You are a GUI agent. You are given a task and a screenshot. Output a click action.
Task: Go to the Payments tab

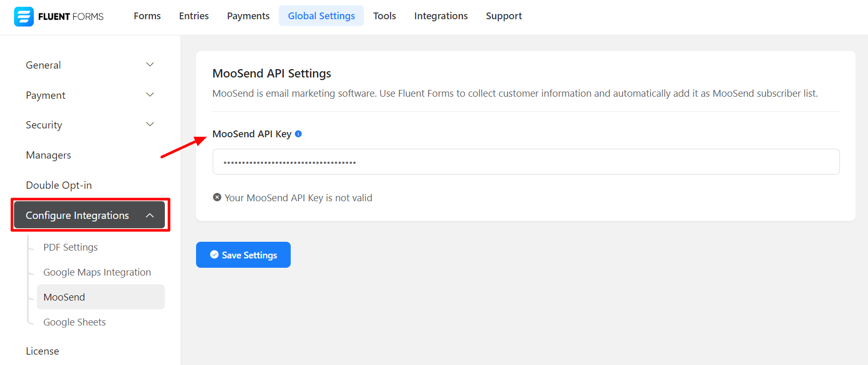(x=248, y=16)
